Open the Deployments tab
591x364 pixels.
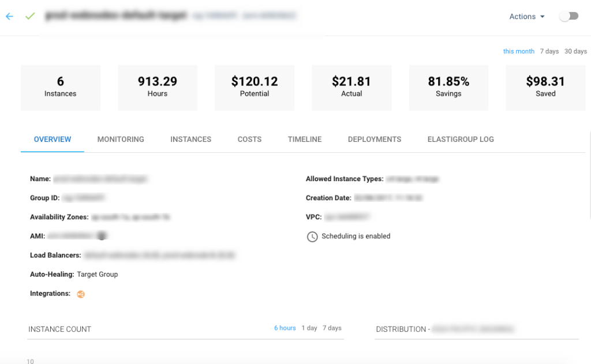pyautogui.click(x=375, y=139)
